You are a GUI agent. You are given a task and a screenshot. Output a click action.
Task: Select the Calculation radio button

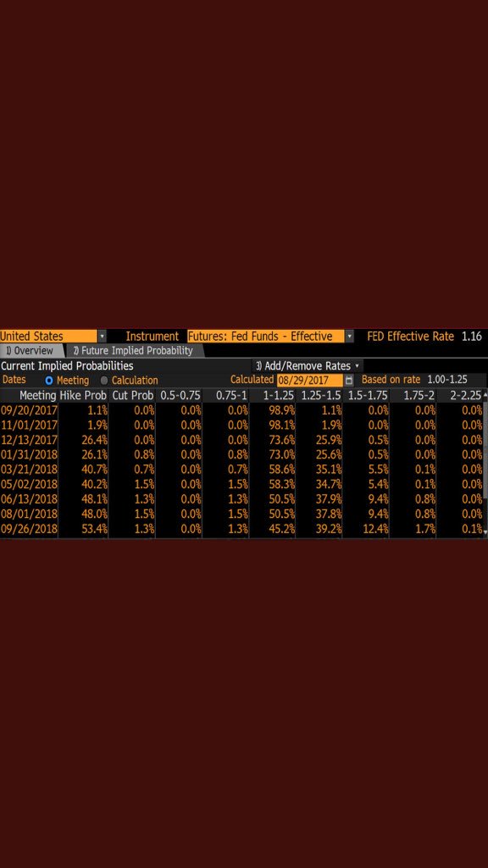point(104,381)
